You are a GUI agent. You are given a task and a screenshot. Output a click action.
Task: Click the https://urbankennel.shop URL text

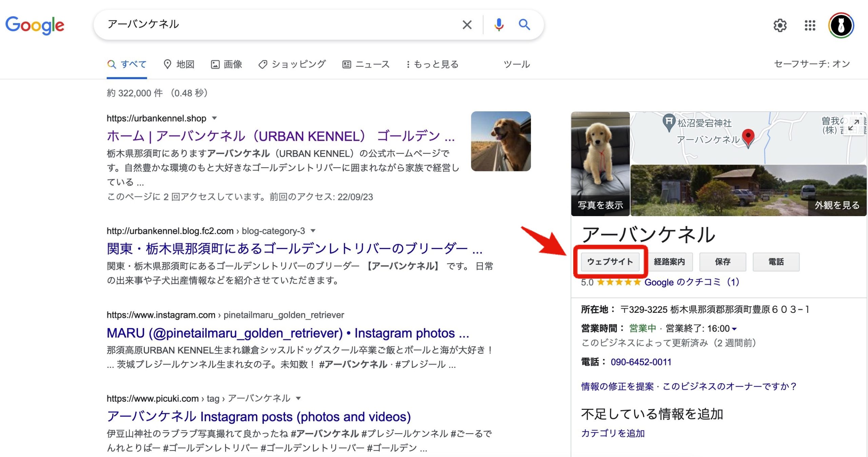(156, 118)
